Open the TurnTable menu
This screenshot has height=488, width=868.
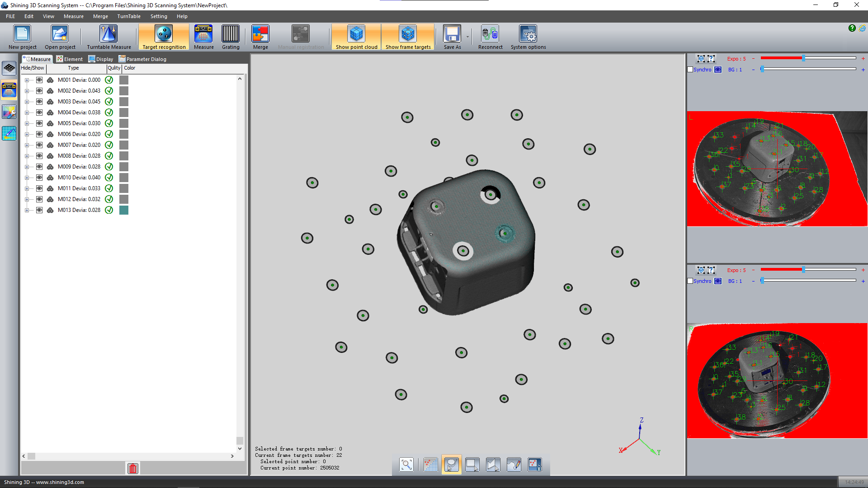click(129, 16)
